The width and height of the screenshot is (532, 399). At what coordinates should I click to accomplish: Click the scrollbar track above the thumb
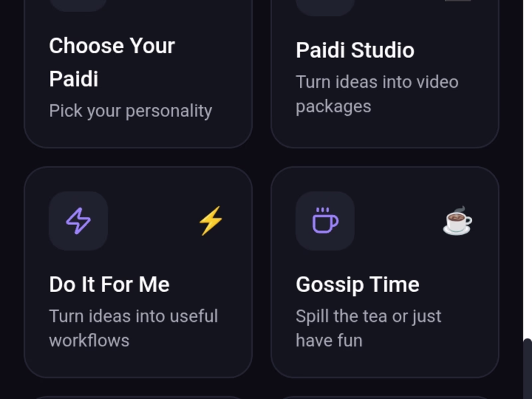527,169
